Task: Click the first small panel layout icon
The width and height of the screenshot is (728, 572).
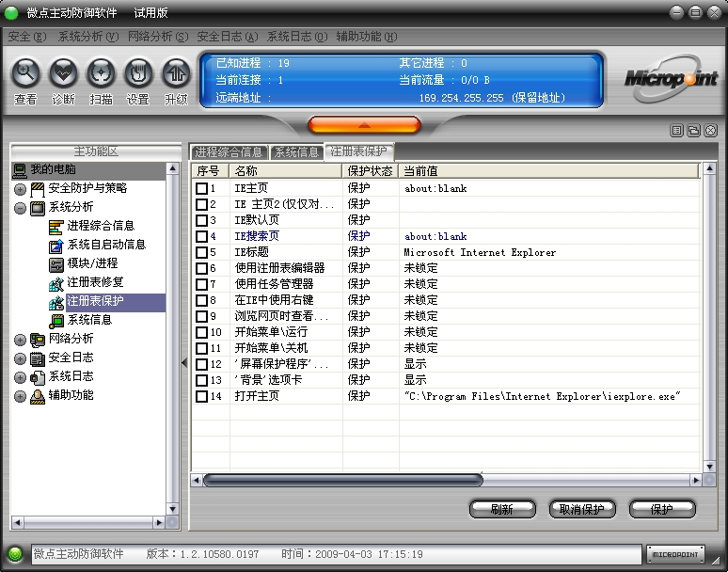Action: pyautogui.click(x=677, y=131)
